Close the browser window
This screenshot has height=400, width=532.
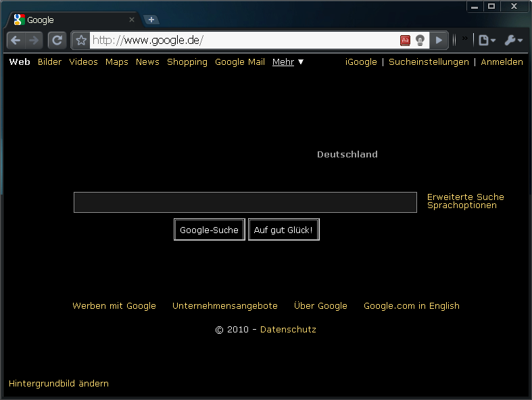514,7
